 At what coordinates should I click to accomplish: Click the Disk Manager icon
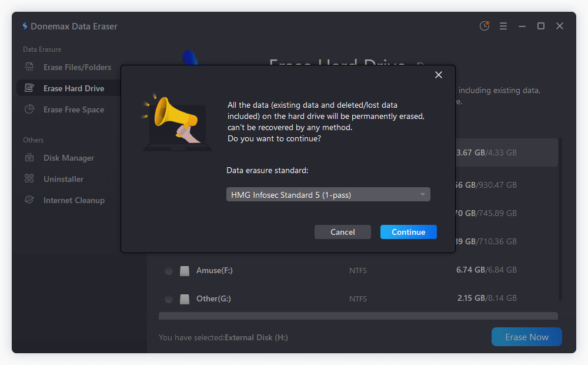pyautogui.click(x=29, y=158)
